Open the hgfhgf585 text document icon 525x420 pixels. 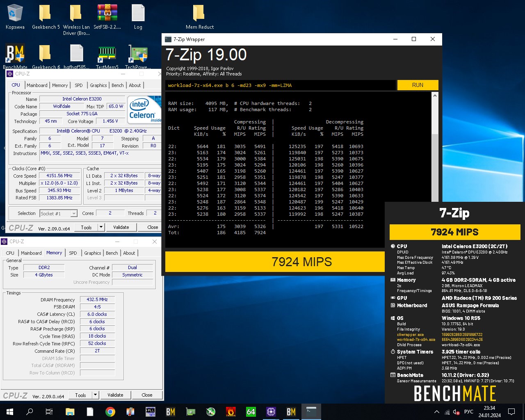point(76,57)
